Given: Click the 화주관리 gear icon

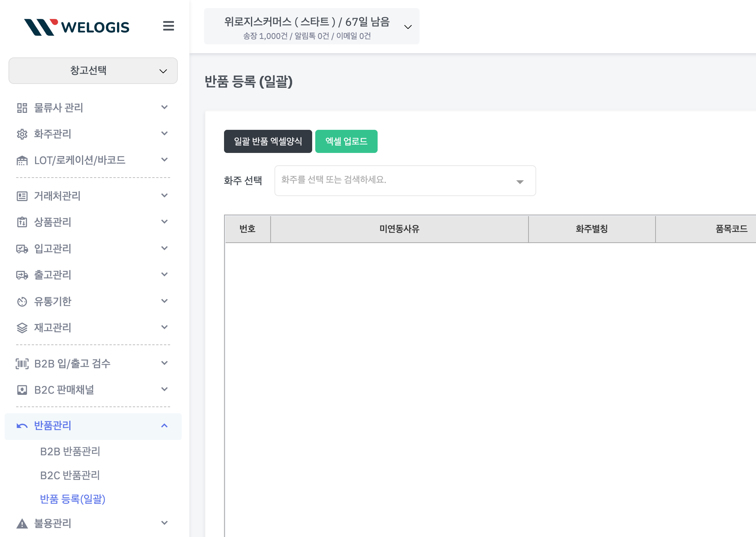Looking at the screenshot, I should [x=22, y=134].
